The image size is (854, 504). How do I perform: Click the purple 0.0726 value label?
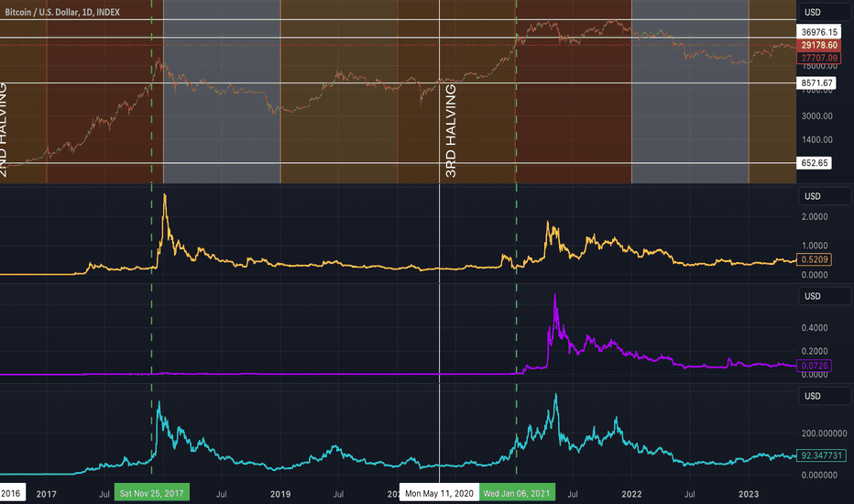point(815,366)
